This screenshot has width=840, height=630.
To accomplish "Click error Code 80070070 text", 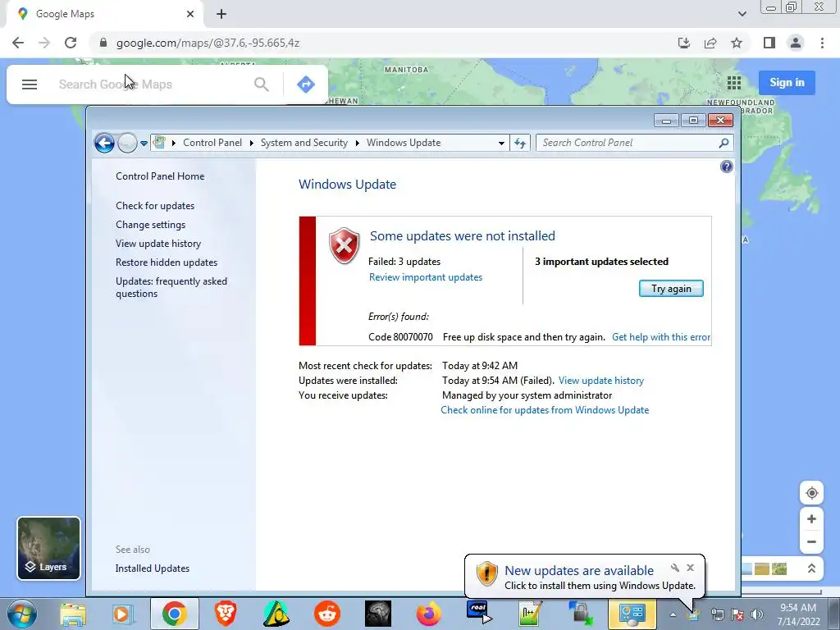I will coord(400,337).
